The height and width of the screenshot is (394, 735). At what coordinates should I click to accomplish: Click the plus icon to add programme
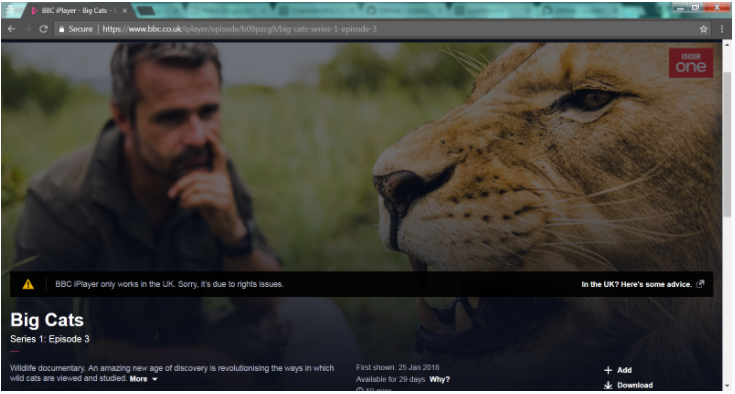(608, 370)
